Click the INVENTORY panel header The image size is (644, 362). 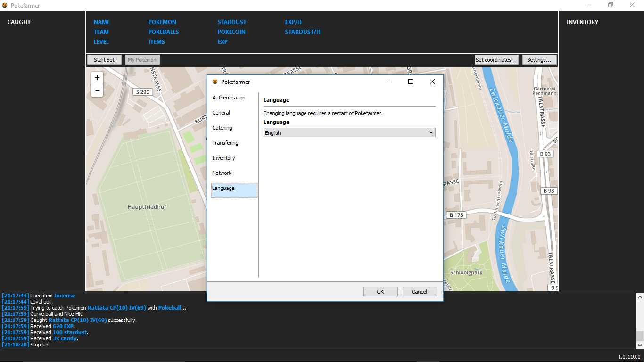tap(582, 22)
